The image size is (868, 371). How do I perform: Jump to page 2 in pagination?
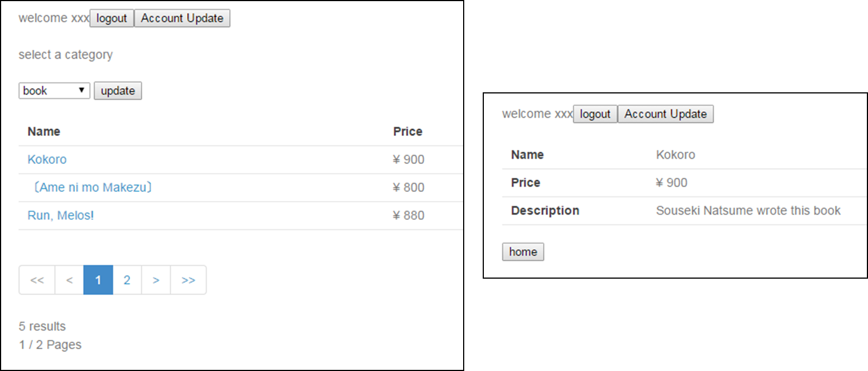[127, 280]
